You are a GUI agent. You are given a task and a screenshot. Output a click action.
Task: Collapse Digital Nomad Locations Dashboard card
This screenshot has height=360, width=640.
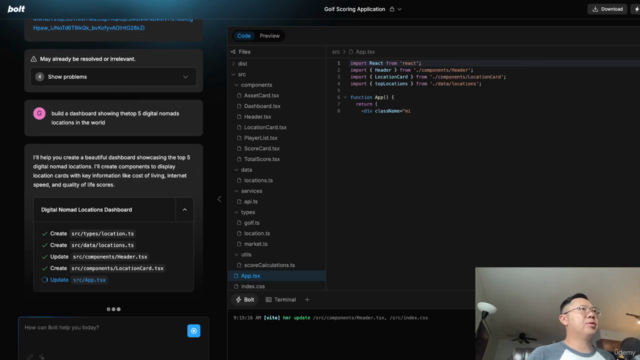[x=184, y=210]
